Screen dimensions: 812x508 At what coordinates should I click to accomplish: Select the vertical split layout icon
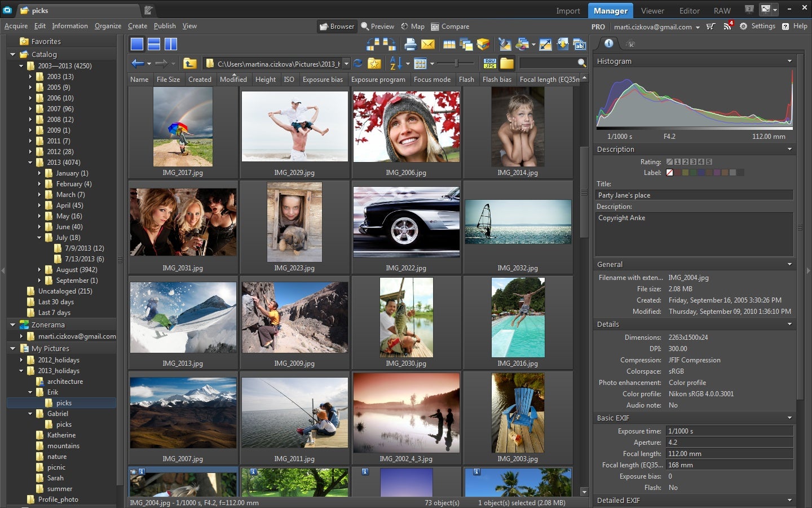pos(171,44)
